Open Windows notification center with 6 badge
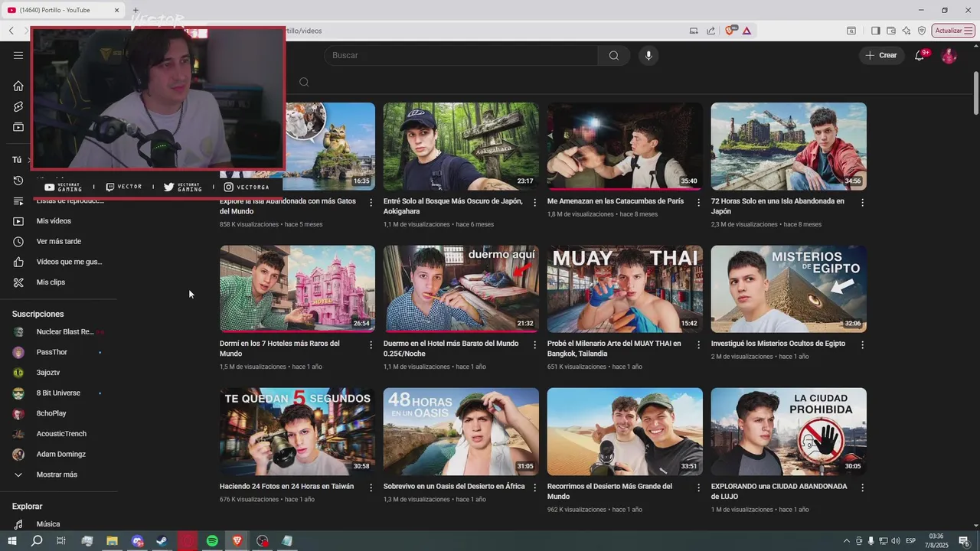Screen dimensions: 980x551 tap(964, 541)
